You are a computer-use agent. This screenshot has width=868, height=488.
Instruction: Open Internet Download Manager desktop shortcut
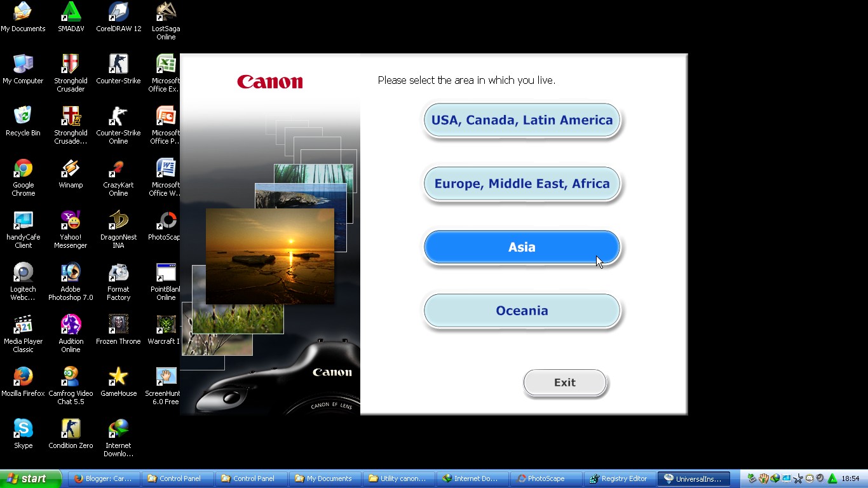tap(118, 438)
